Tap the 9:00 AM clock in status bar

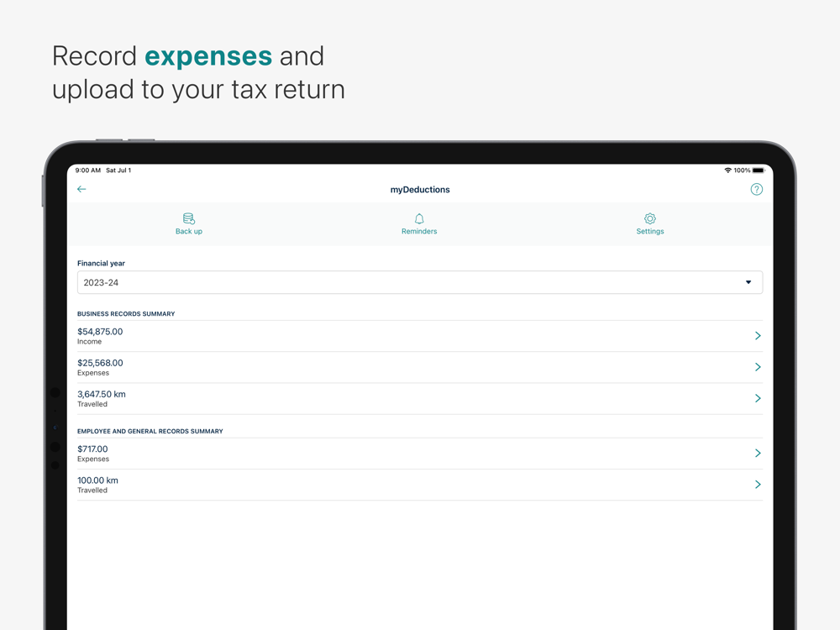click(x=88, y=171)
